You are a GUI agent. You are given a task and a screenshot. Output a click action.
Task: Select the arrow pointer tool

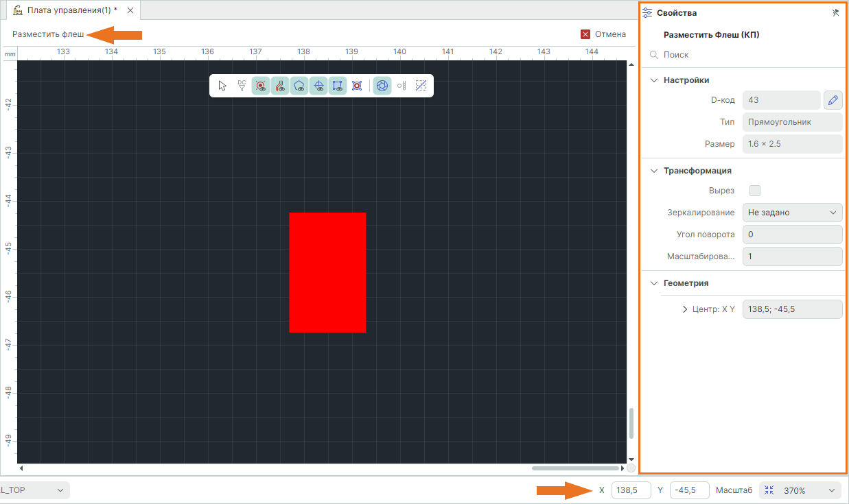tap(222, 86)
